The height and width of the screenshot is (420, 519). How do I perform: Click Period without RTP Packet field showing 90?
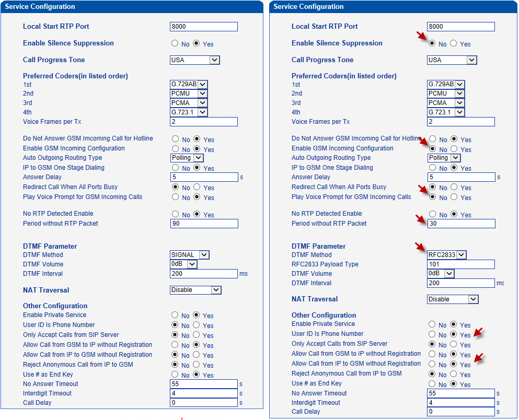point(204,224)
